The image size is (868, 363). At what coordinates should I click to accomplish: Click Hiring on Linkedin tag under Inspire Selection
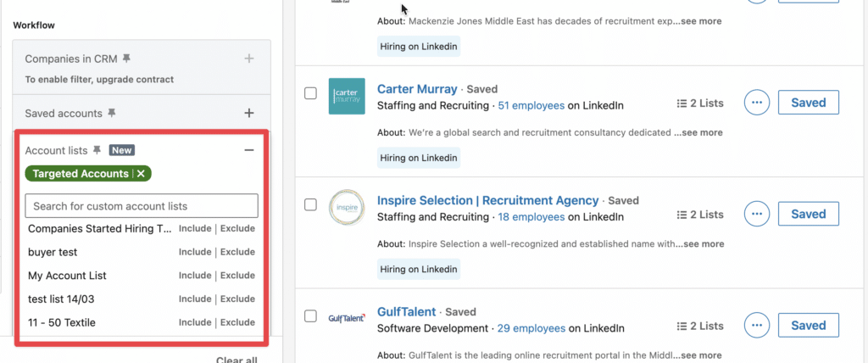click(x=419, y=270)
